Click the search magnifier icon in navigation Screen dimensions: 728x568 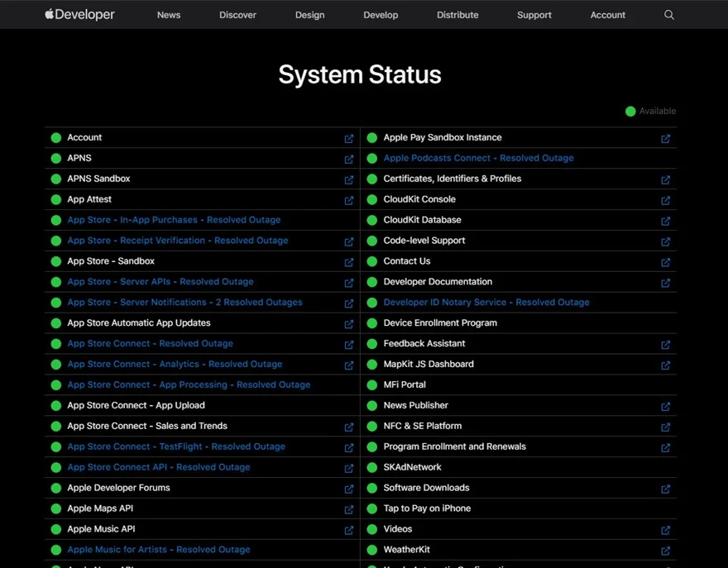(669, 15)
